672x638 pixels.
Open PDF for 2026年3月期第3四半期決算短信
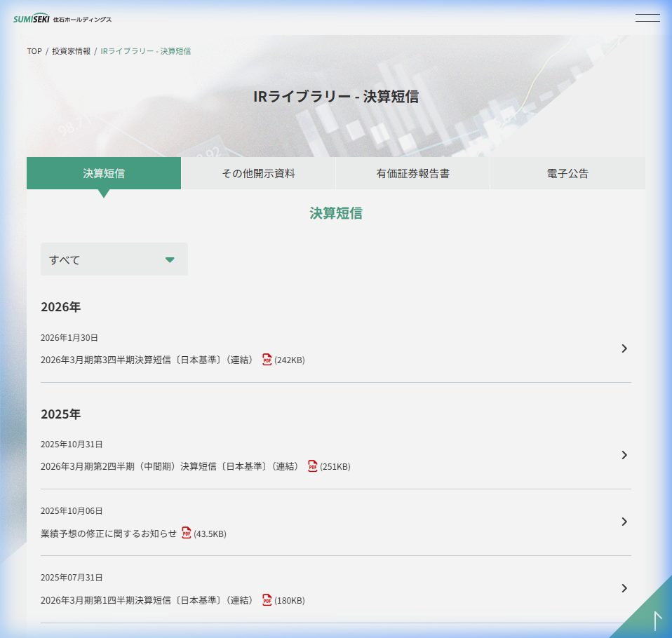[x=267, y=360]
